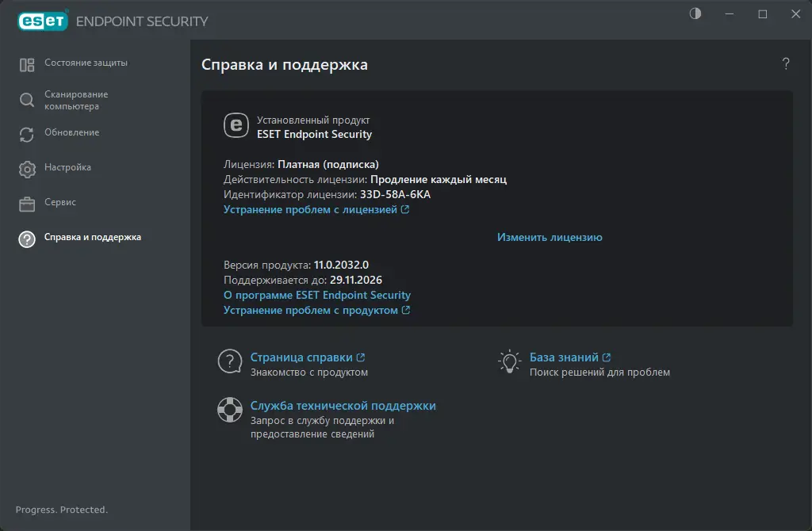Click the Technical support lifebuoy icon

click(x=229, y=410)
